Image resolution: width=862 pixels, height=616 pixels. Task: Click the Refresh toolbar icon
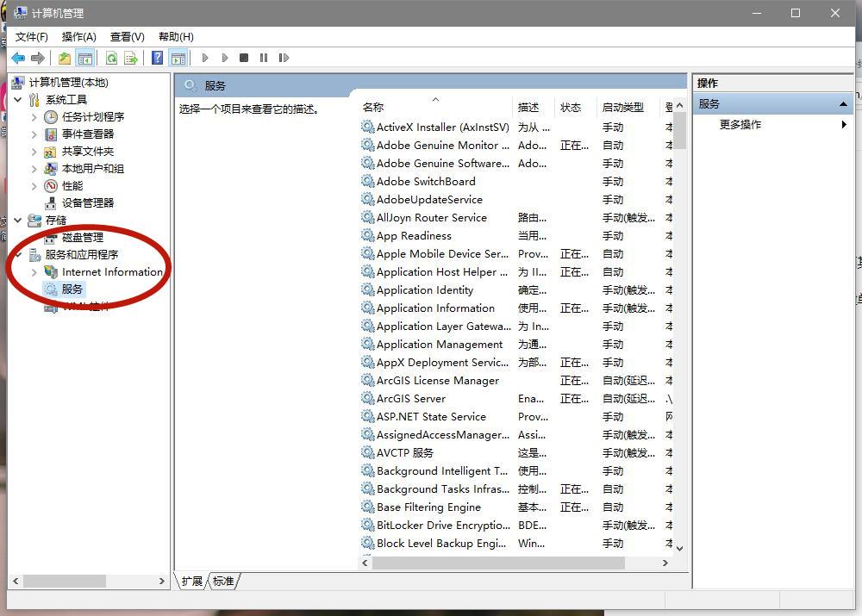[x=111, y=58]
